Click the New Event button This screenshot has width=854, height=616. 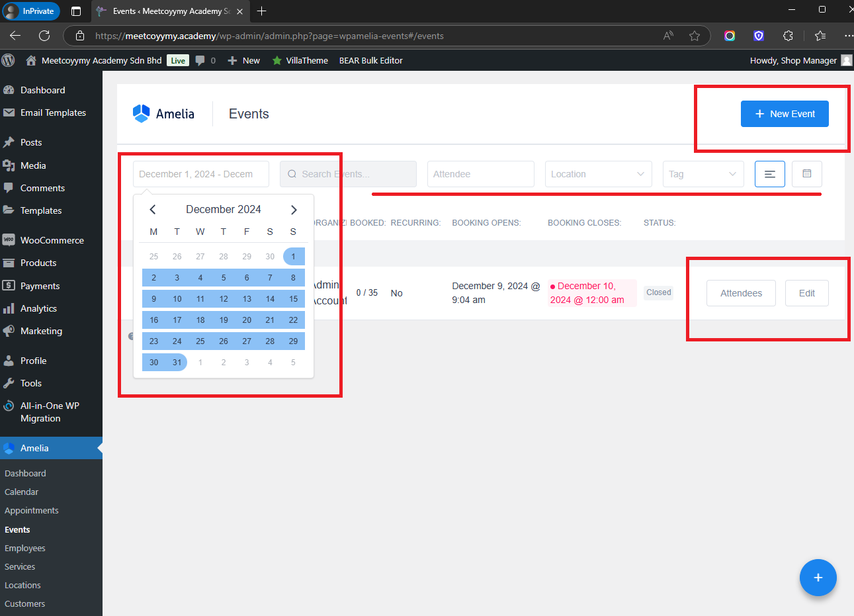[785, 114]
